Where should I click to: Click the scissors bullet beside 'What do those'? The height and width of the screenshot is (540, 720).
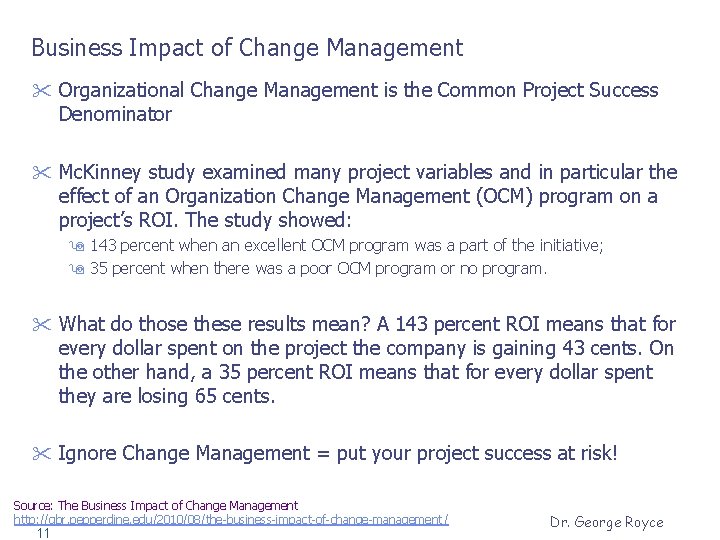[41, 325]
